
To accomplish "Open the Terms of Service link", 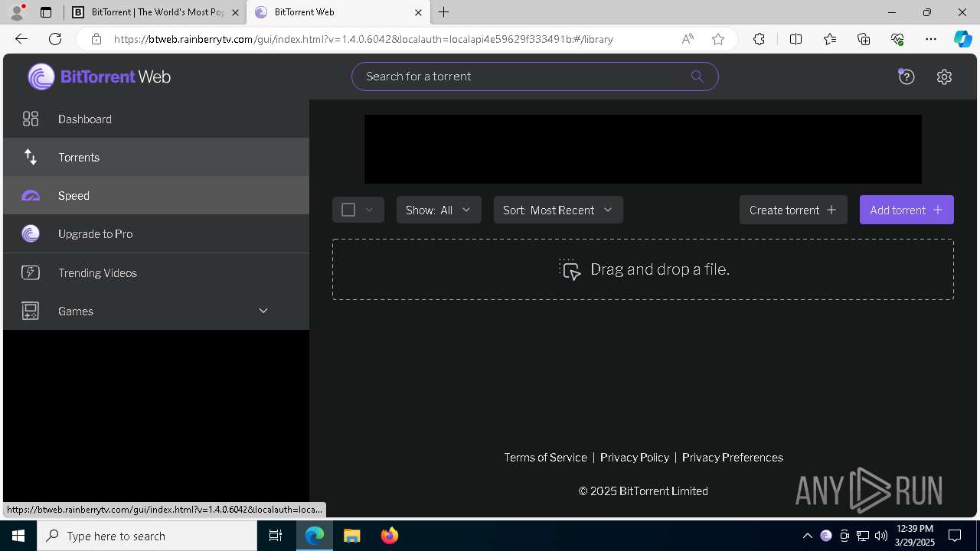I will click(545, 457).
